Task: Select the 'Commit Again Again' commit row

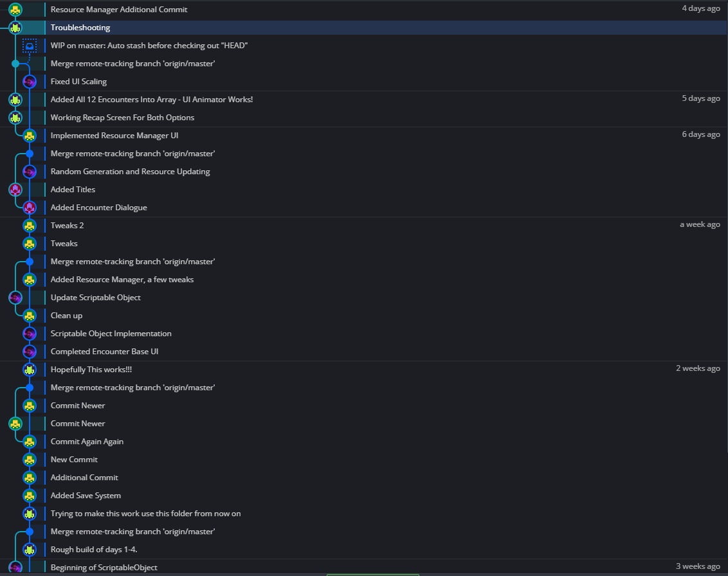Action: (87, 442)
